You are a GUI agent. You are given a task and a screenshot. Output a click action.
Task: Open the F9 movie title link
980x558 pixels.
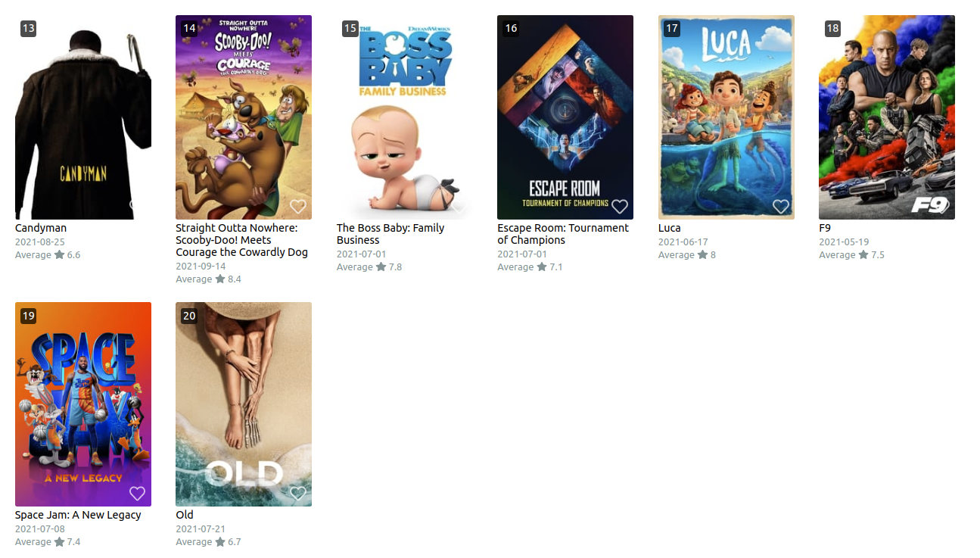(x=825, y=228)
